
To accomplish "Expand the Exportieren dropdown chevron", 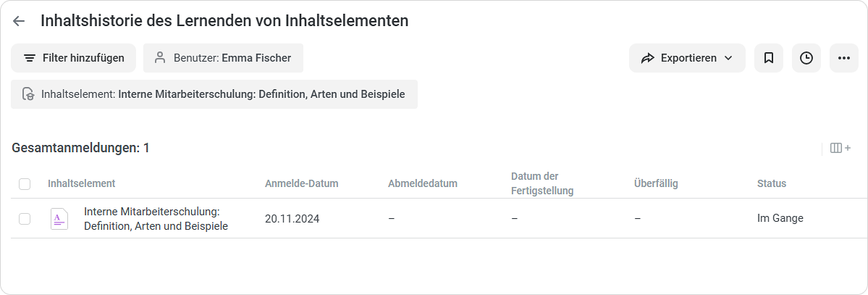I will click(728, 58).
